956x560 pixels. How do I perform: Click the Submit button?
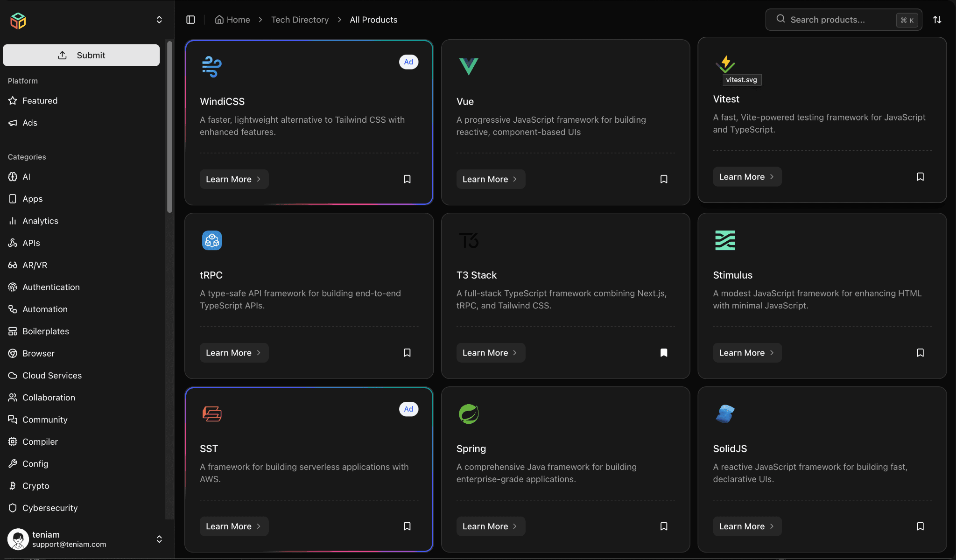[x=82, y=55]
